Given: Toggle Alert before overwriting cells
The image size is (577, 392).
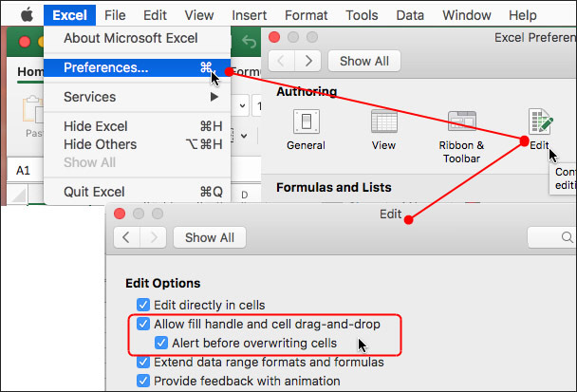Looking at the screenshot, I should (161, 343).
